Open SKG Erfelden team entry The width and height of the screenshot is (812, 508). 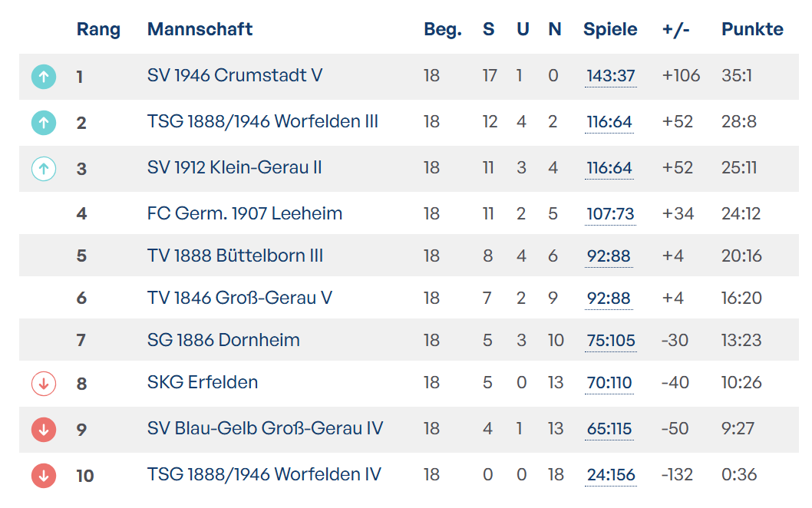pyautogui.click(x=203, y=382)
